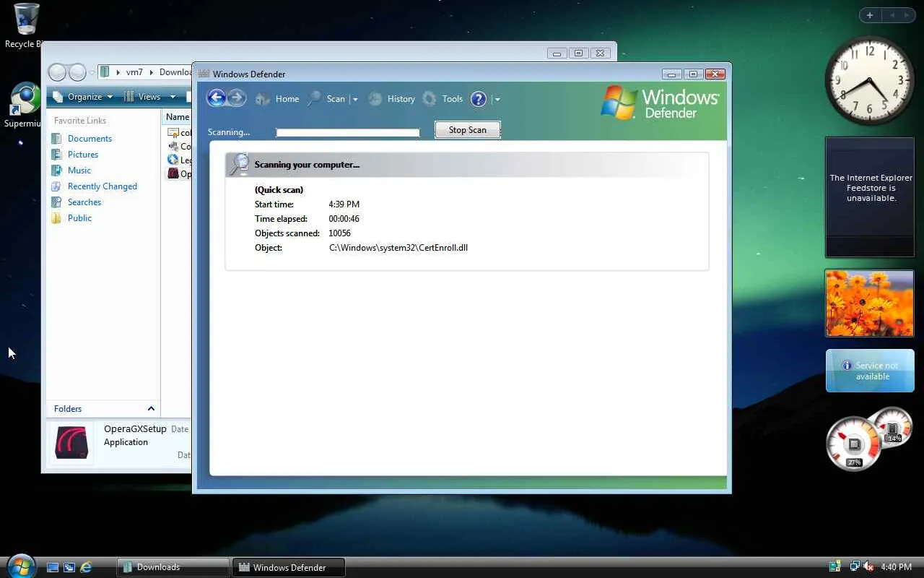
Task: Click the Public folder icon in Favorite Links
Action: tap(56, 218)
